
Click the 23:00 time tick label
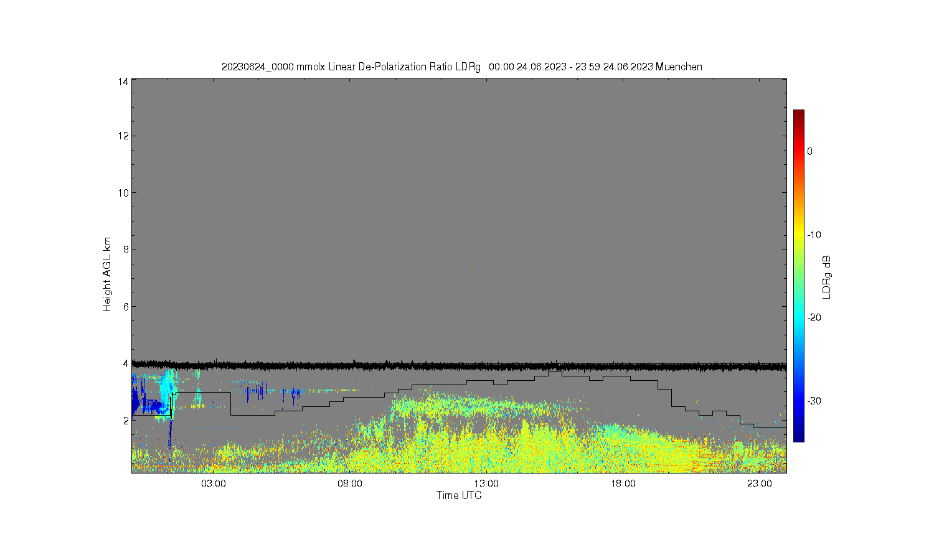coord(760,484)
